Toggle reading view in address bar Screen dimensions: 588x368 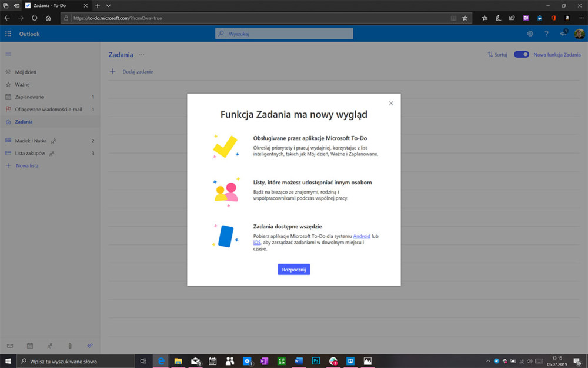click(x=453, y=18)
